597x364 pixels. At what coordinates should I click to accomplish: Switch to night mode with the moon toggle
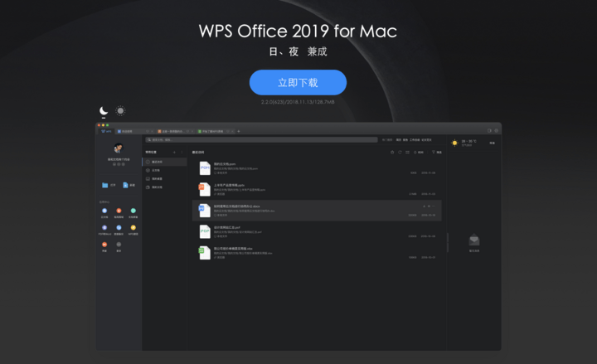104,110
